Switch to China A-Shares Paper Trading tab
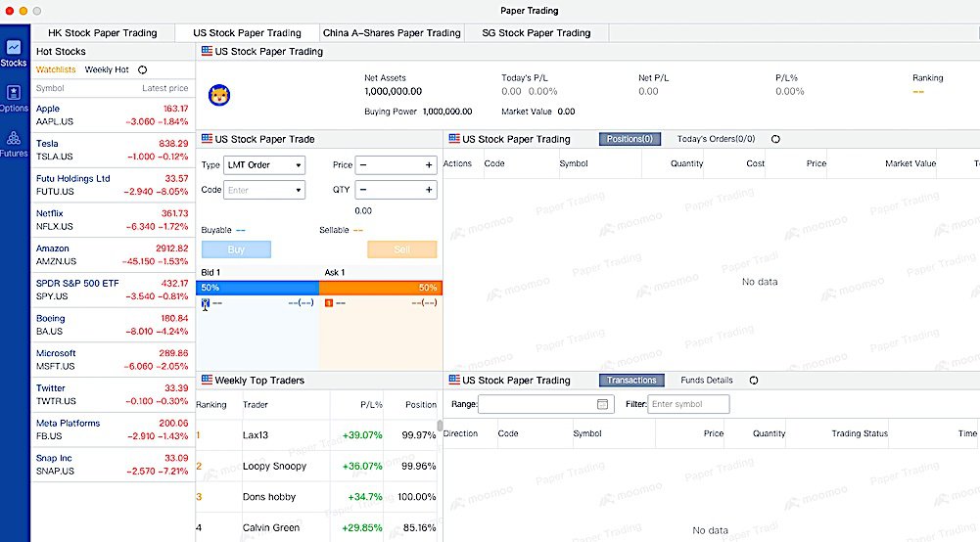The height and width of the screenshot is (542, 980). click(x=392, y=33)
